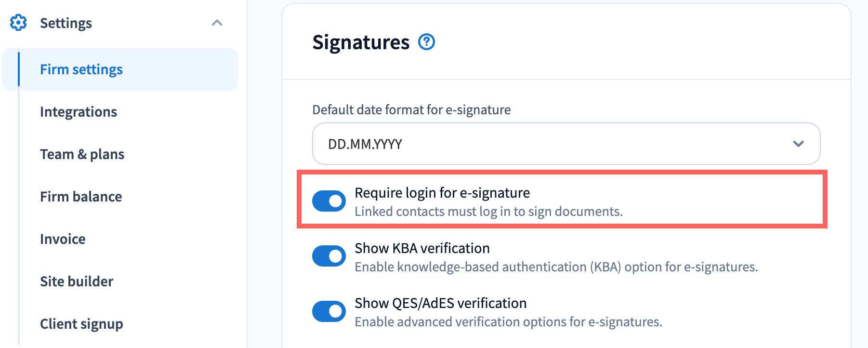Open the Site builder page
This screenshot has height=348, width=868.
pyautogui.click(x=77, y=281)
